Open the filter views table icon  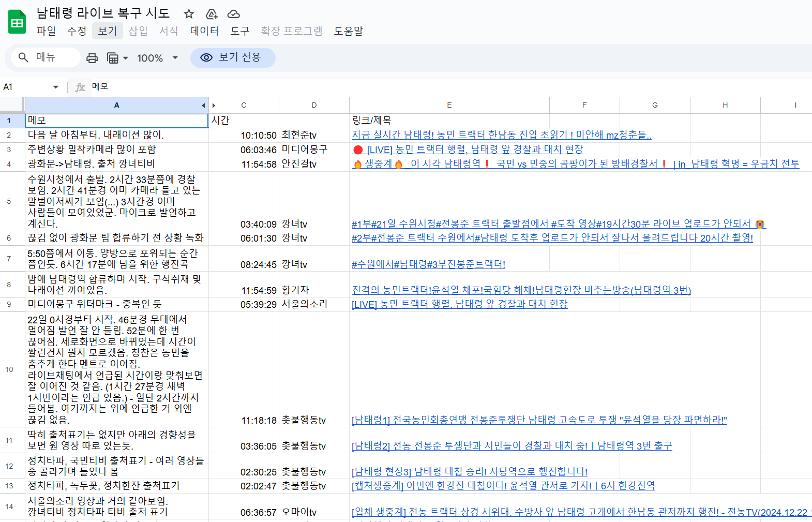(112, 58)
